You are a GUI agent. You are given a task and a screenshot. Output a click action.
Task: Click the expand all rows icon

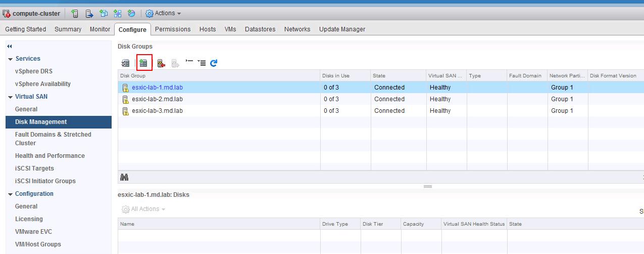[x=202, y=63]
